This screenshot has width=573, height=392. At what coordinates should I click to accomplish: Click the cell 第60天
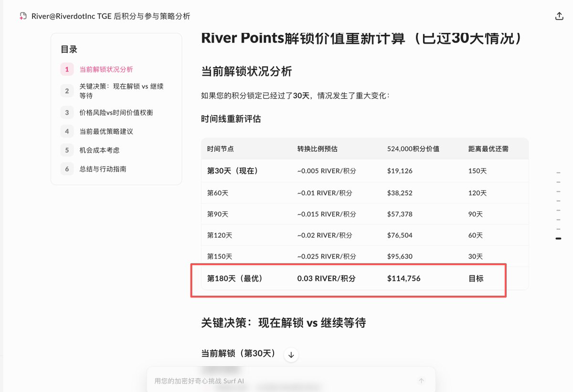point(218,193)
